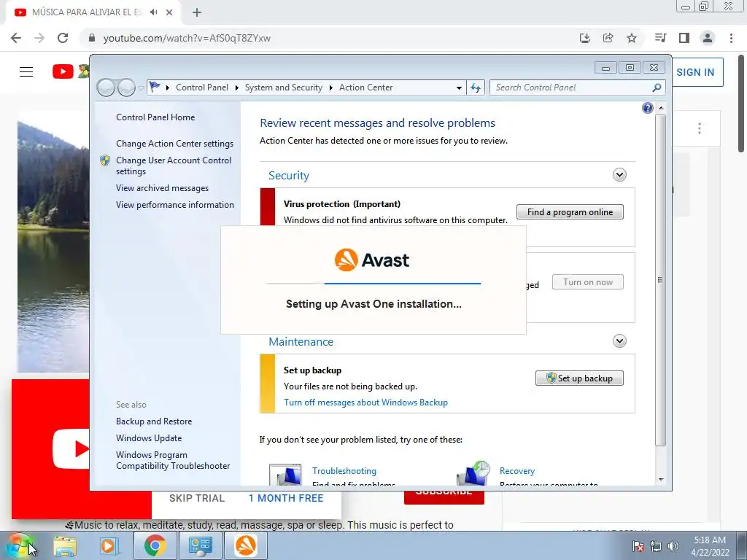Viewport: 747px width, 560px height.
Task: Turn off messages about Windows Backup
Action: (365, 402)
